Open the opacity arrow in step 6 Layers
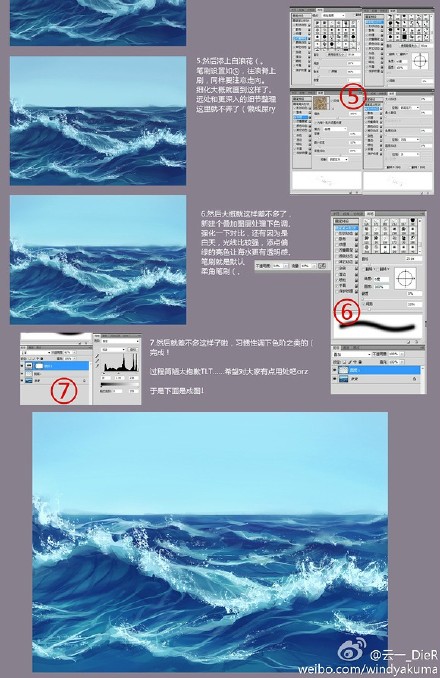The image size is (440, 678). pos(402,354)
